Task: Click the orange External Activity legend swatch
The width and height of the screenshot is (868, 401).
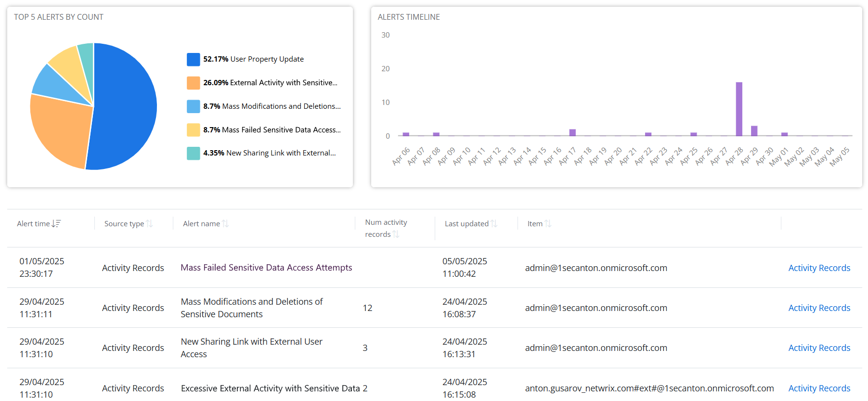Action: click(x=193, y=83)
